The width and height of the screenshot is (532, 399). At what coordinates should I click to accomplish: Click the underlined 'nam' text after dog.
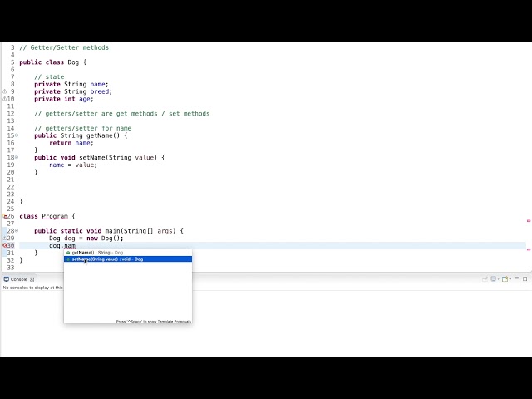tap(70, 246)
